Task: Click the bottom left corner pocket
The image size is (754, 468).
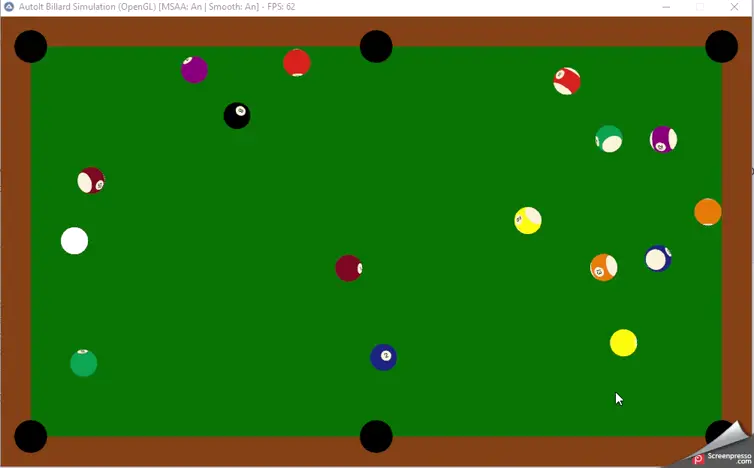Action: 31,436
